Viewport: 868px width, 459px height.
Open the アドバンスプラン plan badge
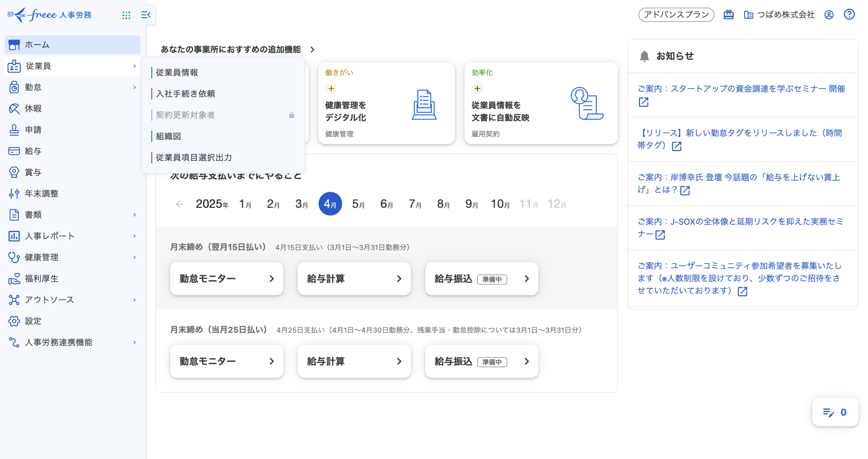676,15
